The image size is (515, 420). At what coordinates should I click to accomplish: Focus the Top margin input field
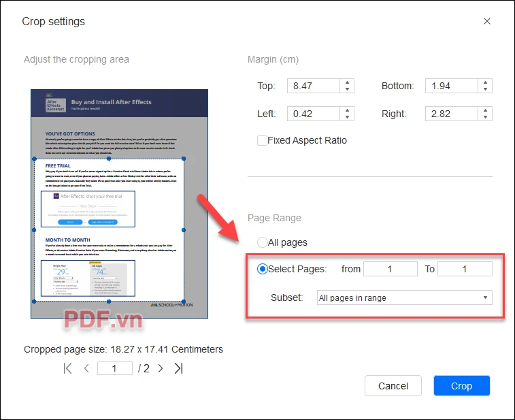(314, 86)
